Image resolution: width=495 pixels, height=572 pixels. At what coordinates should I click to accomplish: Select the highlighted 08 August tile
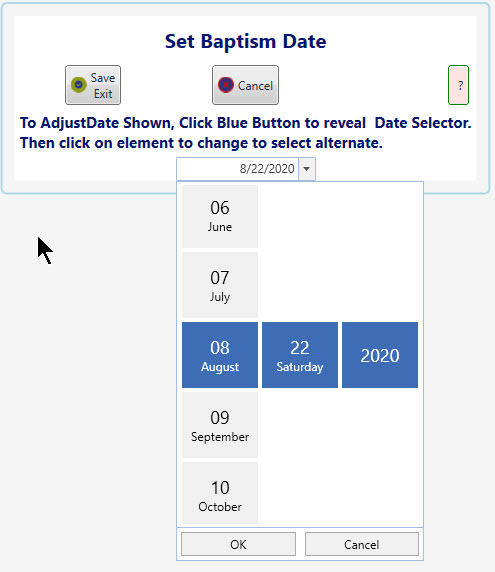click(220, 355)
